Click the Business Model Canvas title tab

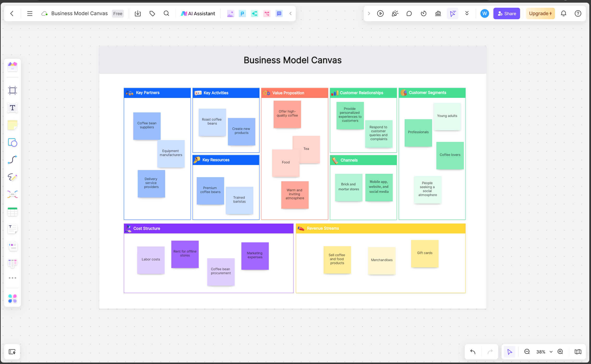pos(79,13)
